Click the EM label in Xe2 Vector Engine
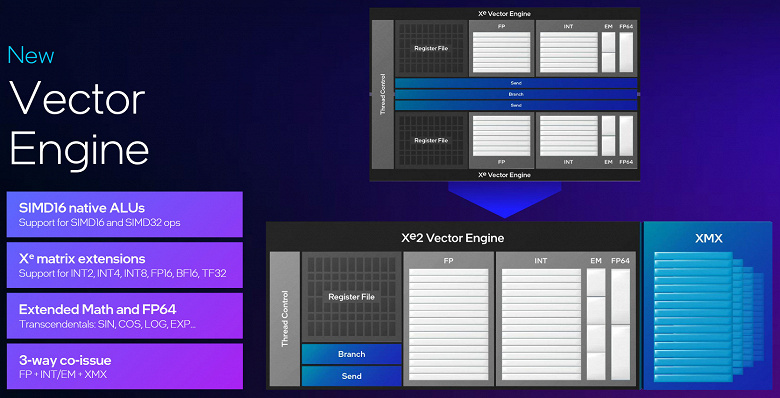Screen dimensions: 780x398 coord(596,261)
